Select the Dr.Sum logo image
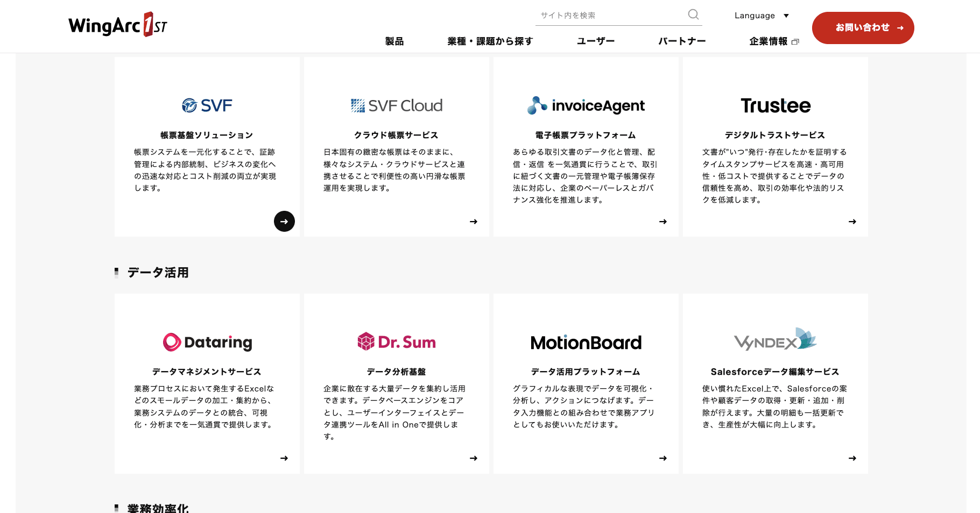The height and width of the screenshot is (513, 980). pyautogui.click(x=397, y=342)
